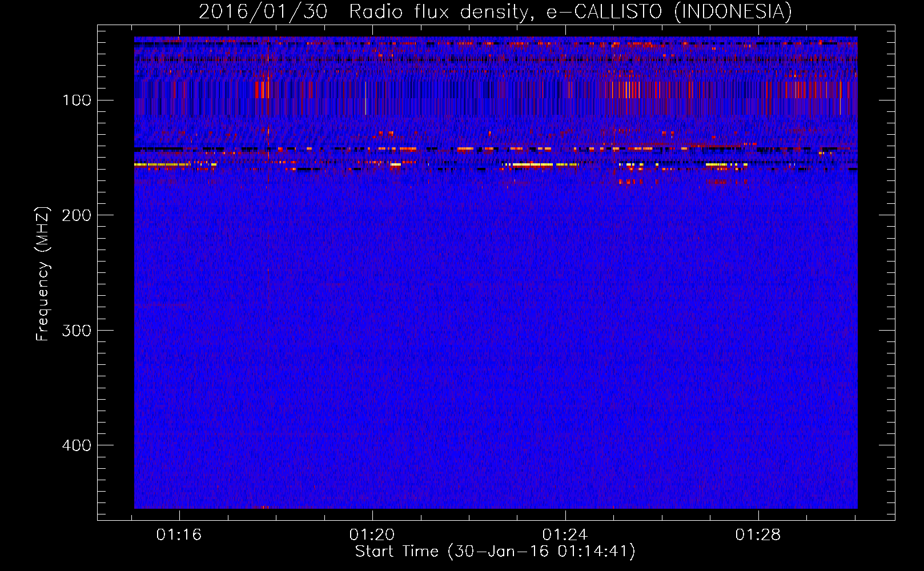Image resolution: width=924 pixels, height=571 pixels.
Task: Click the 01:28 time tick label
Action: point(758,535)
